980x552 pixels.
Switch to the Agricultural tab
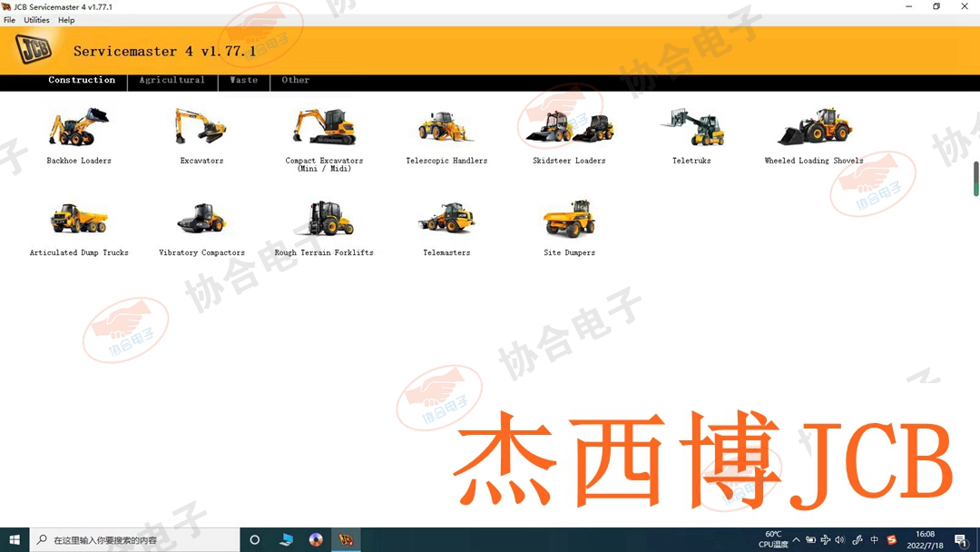coord(171,80)
